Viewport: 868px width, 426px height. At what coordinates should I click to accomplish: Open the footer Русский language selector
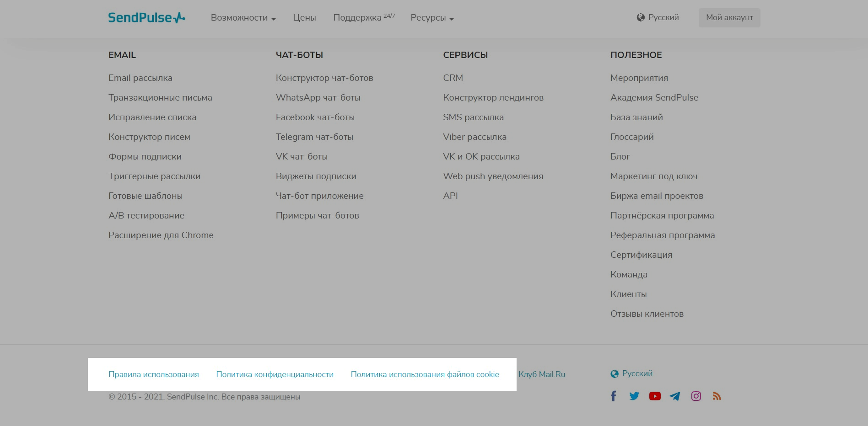(x=631, y=374)
